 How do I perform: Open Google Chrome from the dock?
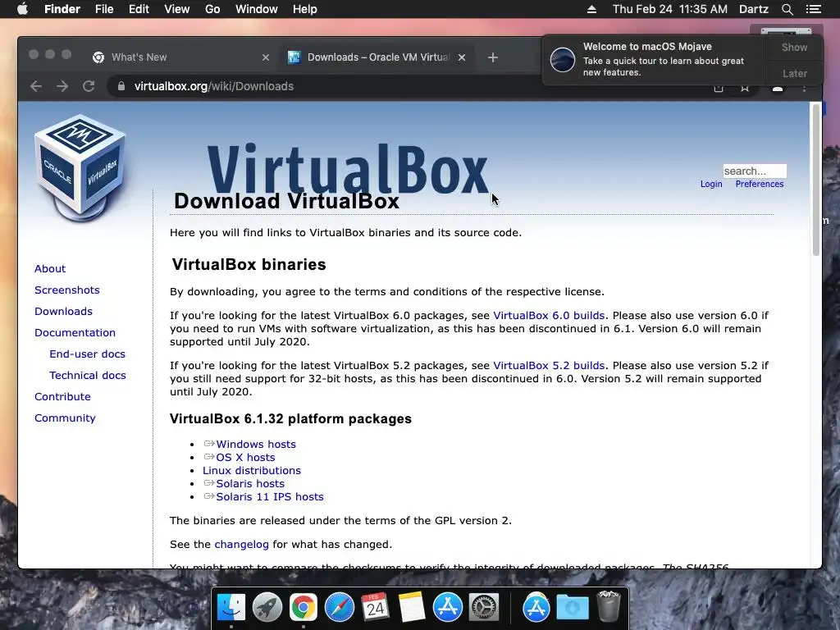point(304,607)
